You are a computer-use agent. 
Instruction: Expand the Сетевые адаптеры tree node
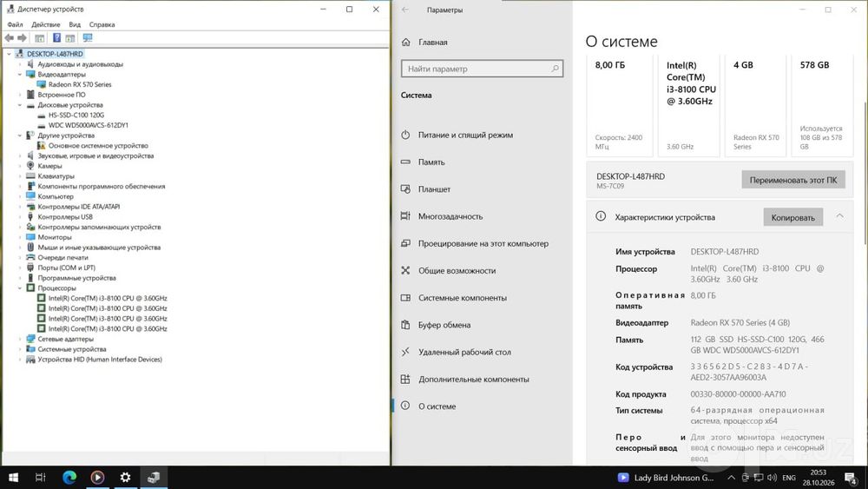pos(19,339)
